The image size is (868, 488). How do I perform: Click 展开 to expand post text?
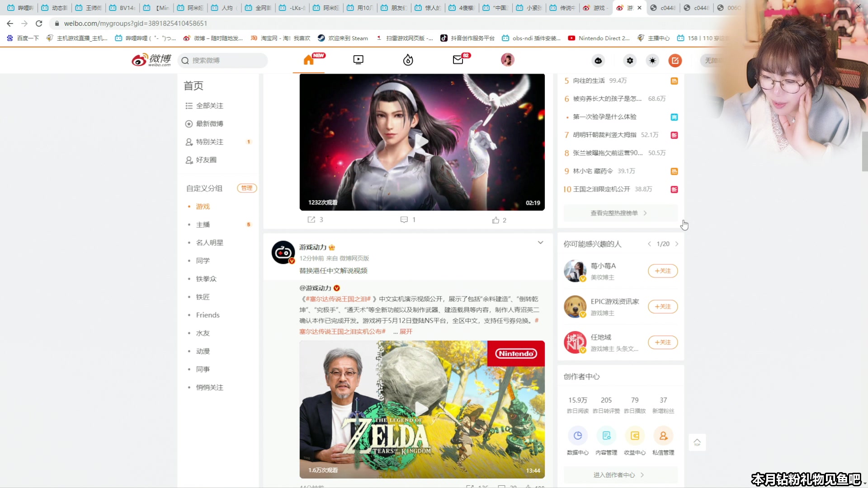coord(406,332)
